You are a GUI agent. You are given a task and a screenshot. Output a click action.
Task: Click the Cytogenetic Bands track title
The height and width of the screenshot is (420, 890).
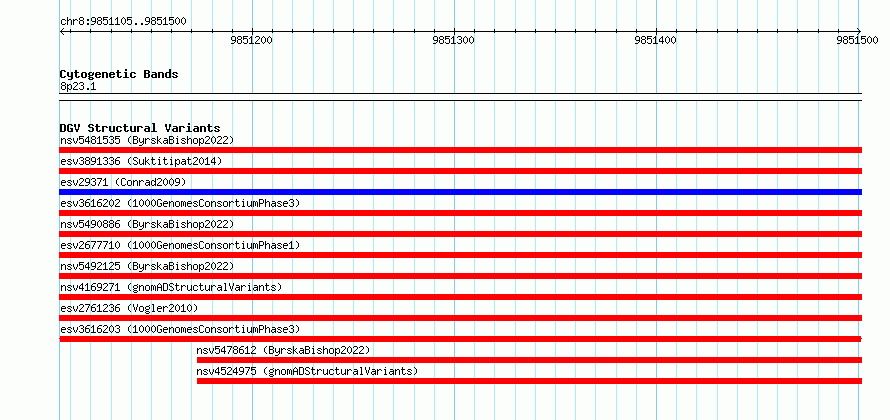click(119, 74)
